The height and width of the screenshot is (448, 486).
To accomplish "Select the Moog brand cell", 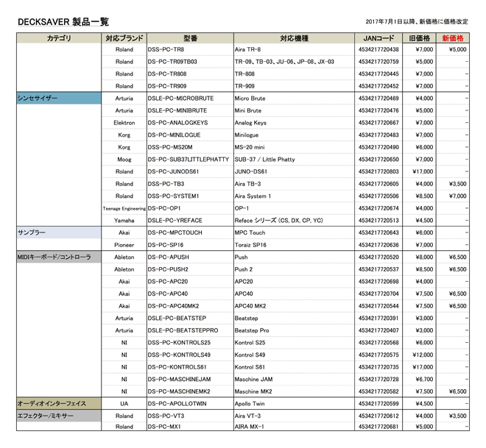I will click(124, 160).
